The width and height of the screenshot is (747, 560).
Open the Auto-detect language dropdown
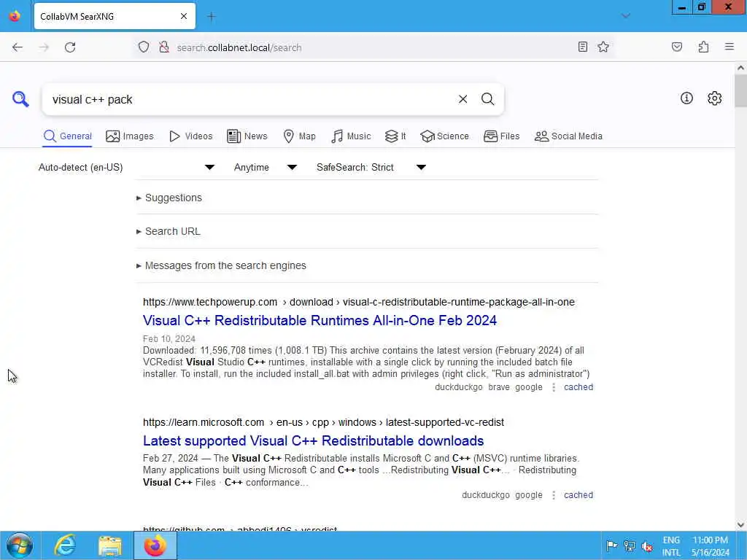[x=127, y=168]
